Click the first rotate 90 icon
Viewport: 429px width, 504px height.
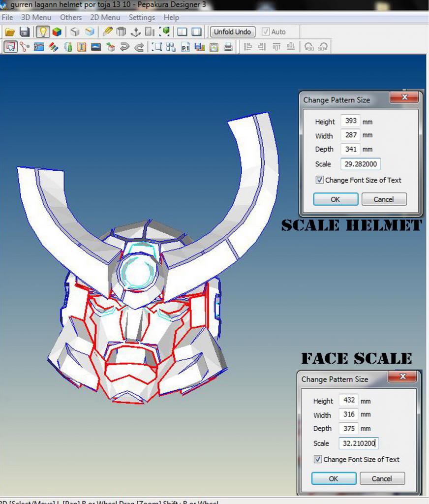click(x=309, y=47)
